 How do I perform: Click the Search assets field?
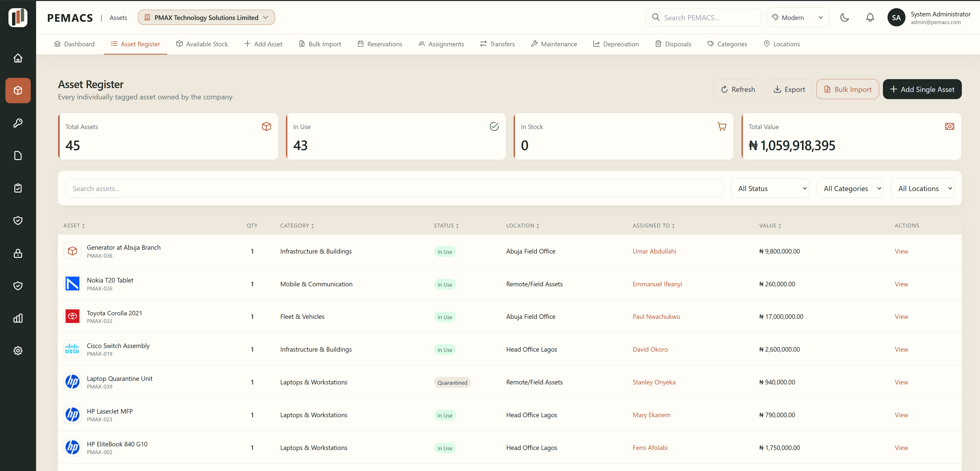[394, 188]
